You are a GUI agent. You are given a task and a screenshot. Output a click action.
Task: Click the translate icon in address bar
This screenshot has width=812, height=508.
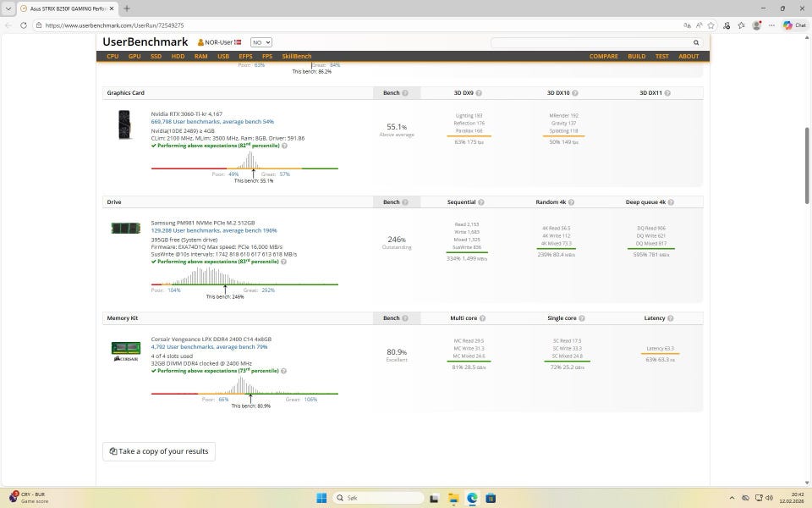687,25
